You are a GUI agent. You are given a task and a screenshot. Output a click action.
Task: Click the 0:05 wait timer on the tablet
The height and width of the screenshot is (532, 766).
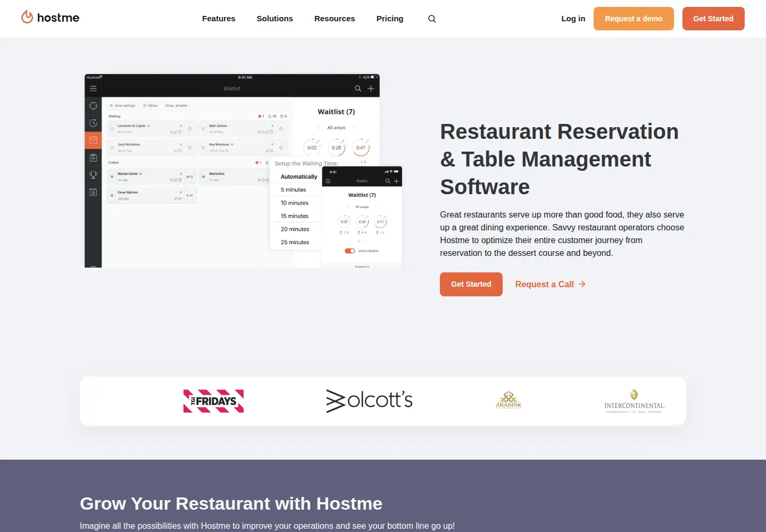pos(312,147)
